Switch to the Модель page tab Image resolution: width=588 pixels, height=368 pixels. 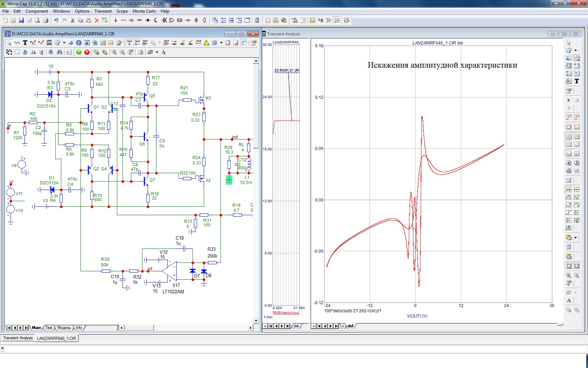(x=64, y=328)
